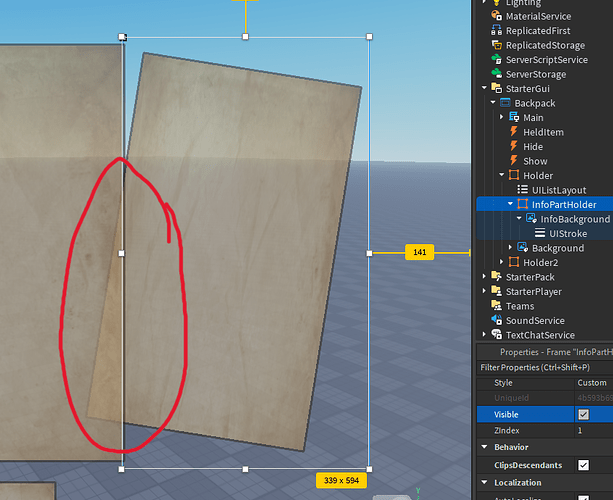Click the Properties panel title bar
This screenshot has height=500, width=613.
click(x=545, y=352)
